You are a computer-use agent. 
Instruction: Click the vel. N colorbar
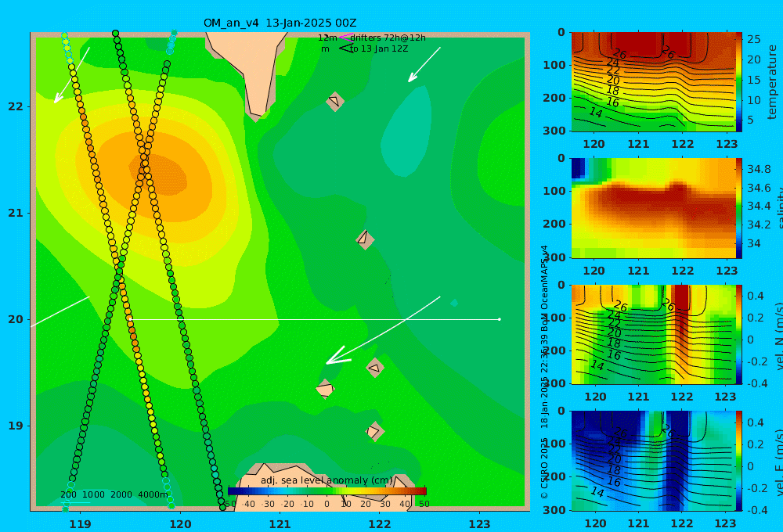click(738, 334)
